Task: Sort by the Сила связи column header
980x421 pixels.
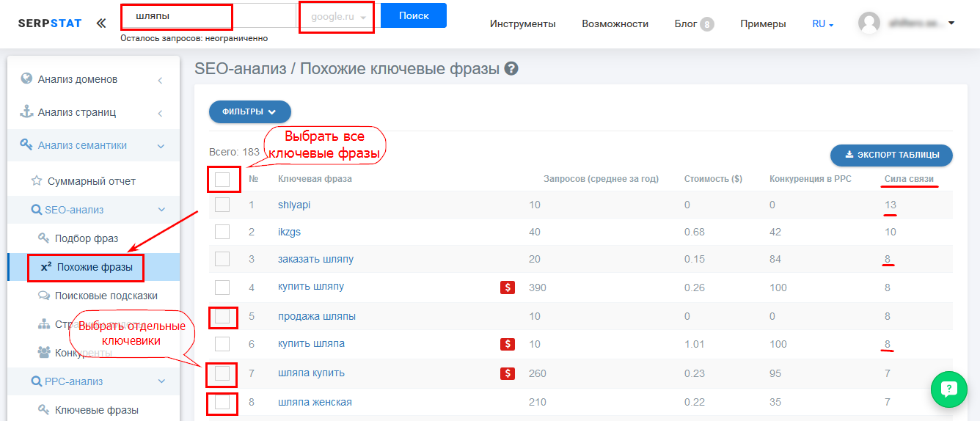Action: click(909, 179)
